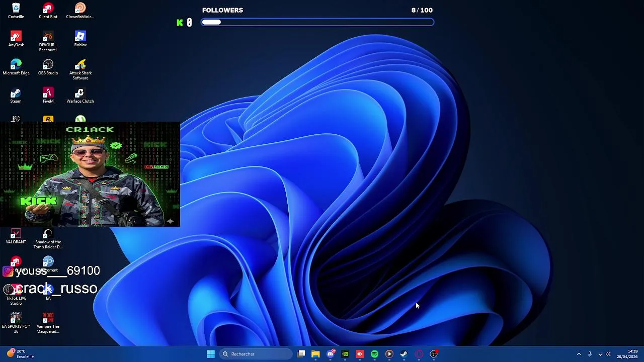Screen dimensions: 644x362
Task: Select the EA app desktop icon
Action: (48, 293)
